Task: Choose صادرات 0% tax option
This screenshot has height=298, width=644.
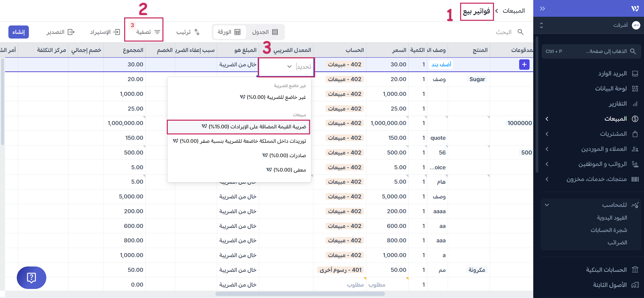Action: click(x=284, y=156)
